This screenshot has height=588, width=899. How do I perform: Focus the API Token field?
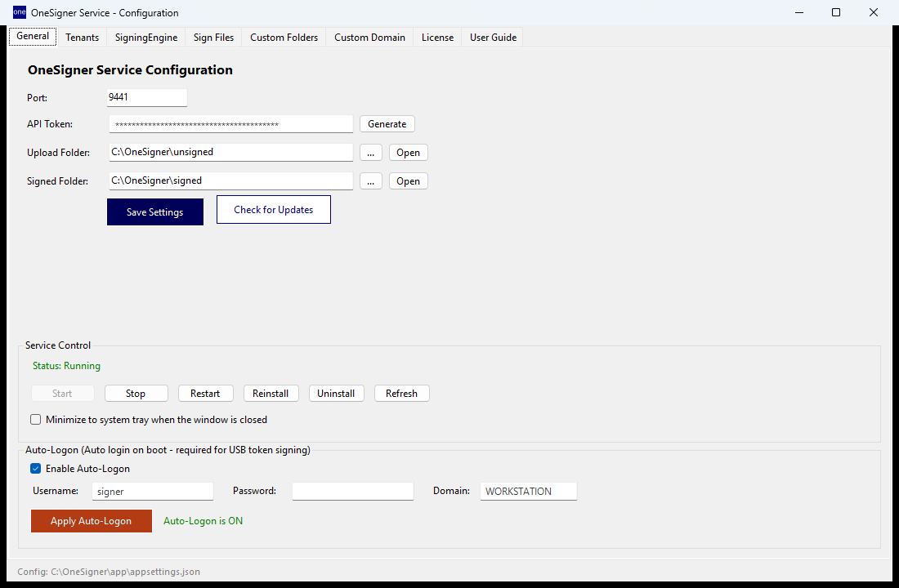(x=231, y=124)
